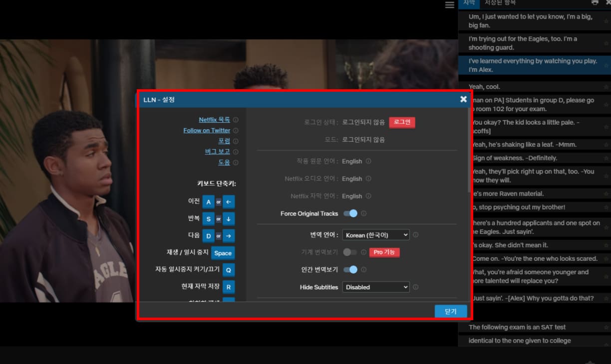This screenshot has height=364, width=611.
Task: Click info icon next to Netflix 목록
Action: point(236,120)
